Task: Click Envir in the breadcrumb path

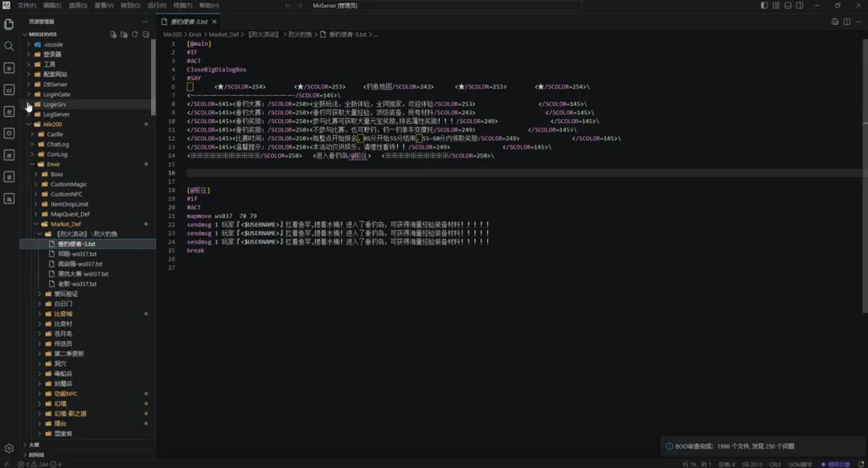Action: (x=194, y=35)
